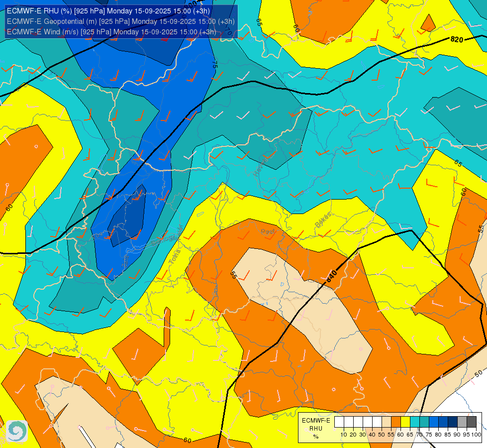487x448 pixels.
Task: Click the Békés county label
Action: (x=323, y=220)
